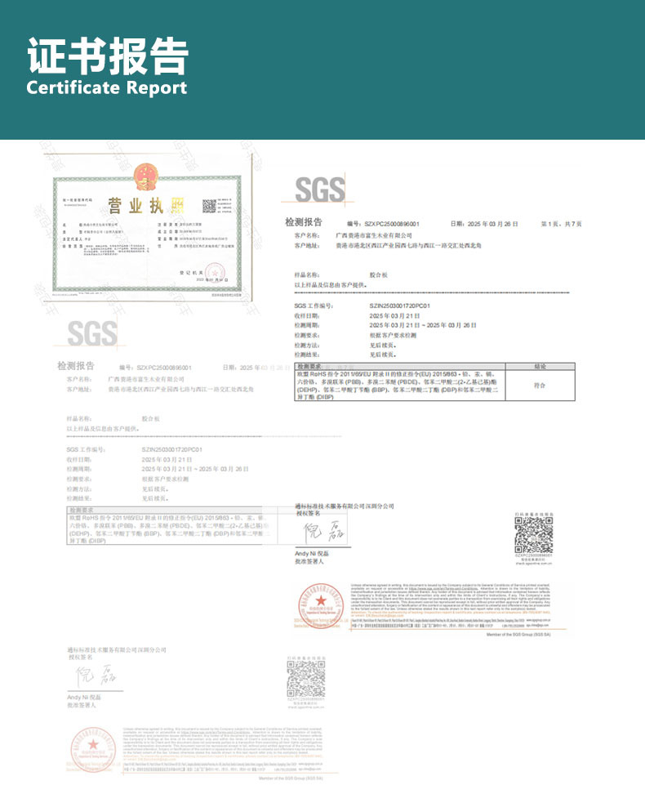Click 根据客户要求检测 on right report

(393, 335)
